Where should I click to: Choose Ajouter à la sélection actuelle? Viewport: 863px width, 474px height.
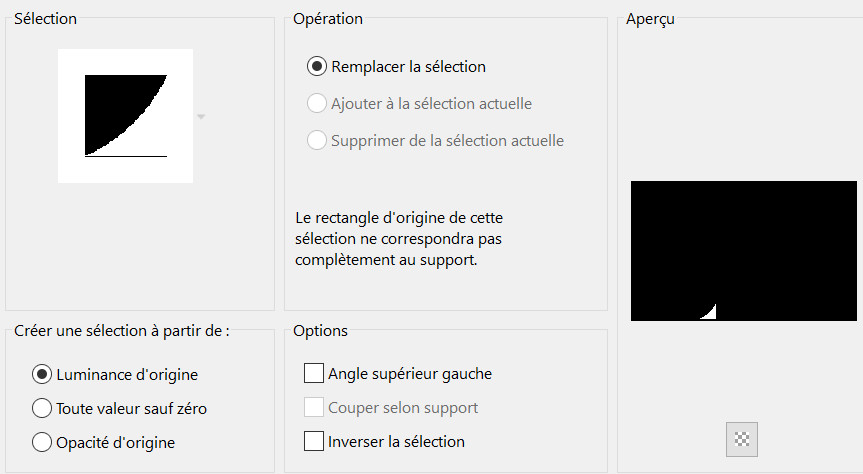tap(317, 104)
